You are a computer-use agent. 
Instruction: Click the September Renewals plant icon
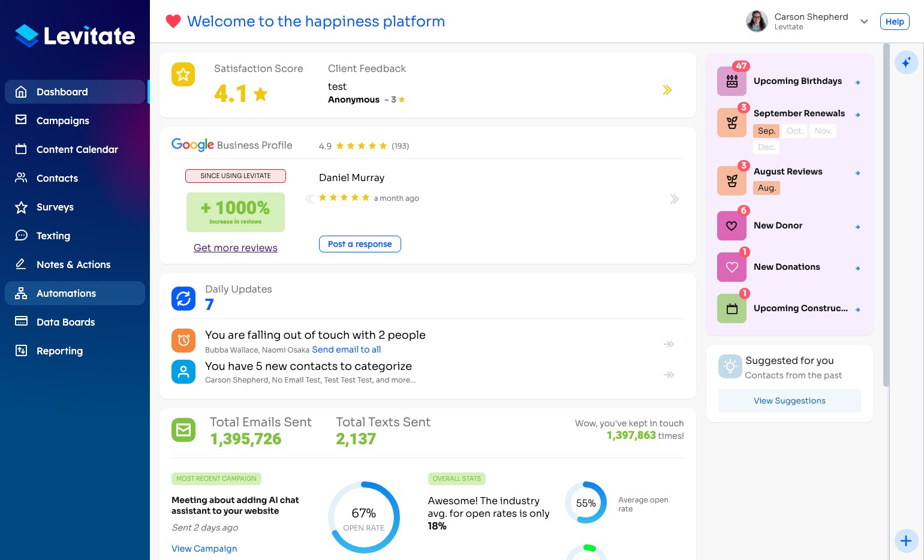pyautogui.click(x=732, y=123)
